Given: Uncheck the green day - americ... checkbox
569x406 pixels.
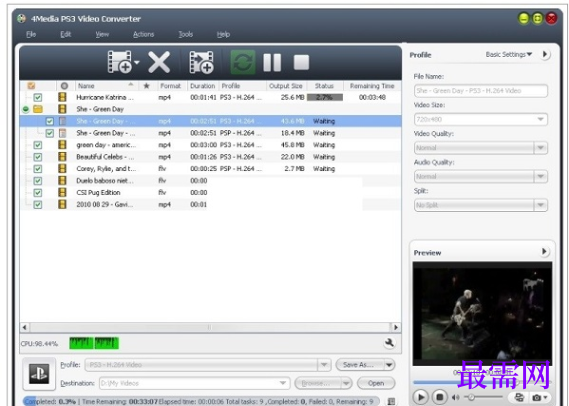Looking at the screenshot, I should click(x=38, y=145).
